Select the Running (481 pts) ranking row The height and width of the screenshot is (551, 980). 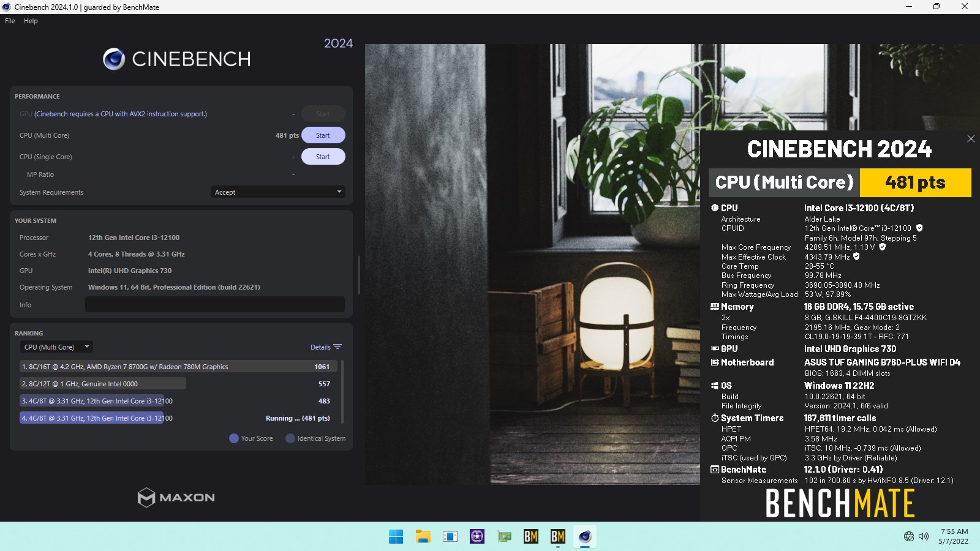click(x=178, y=418)
